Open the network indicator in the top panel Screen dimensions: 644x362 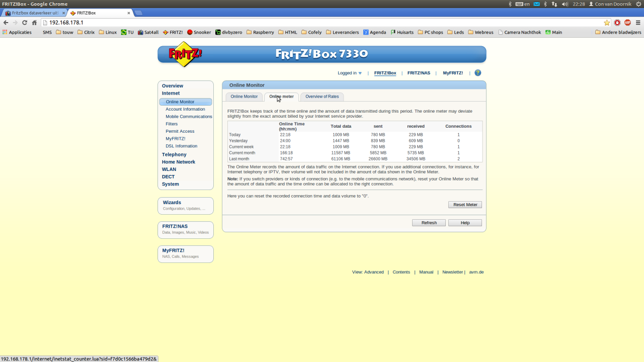554,4
